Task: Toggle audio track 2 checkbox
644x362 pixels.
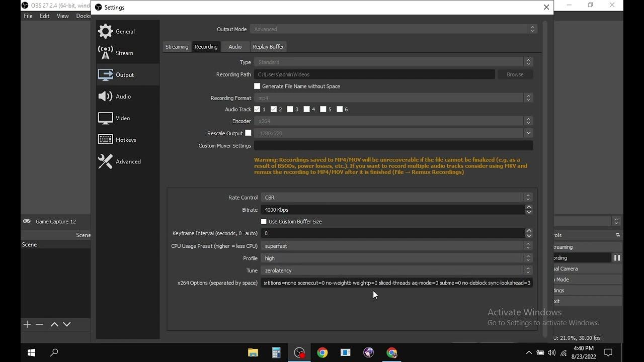Action: click(x=274, y=109)
